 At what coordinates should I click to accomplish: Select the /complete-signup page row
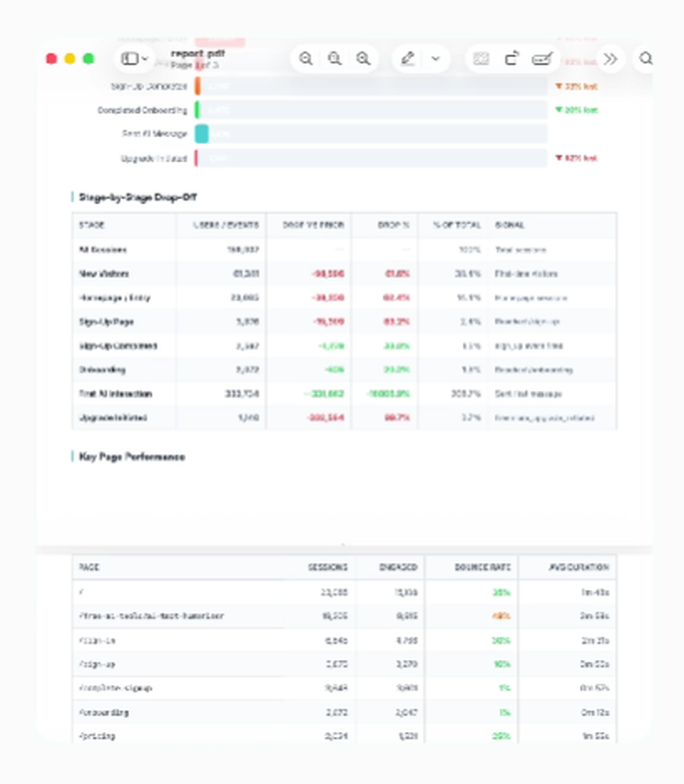pyautogui.click(x=344, y=688)
